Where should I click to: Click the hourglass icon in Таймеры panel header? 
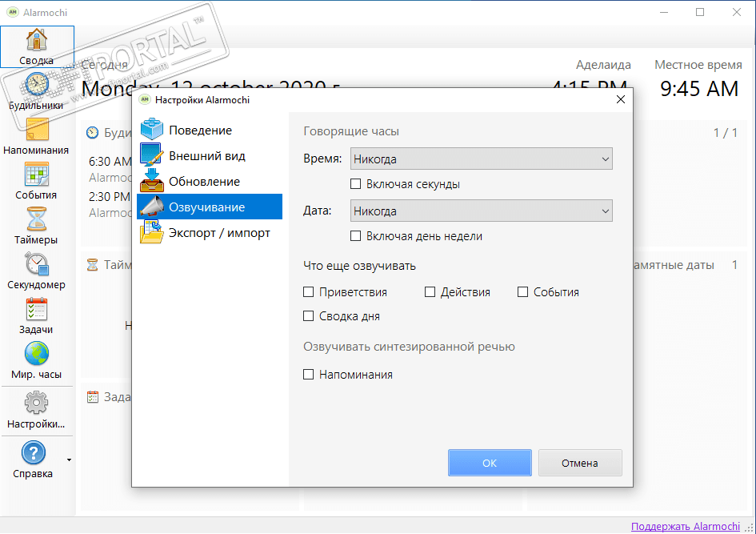[92, 264]
